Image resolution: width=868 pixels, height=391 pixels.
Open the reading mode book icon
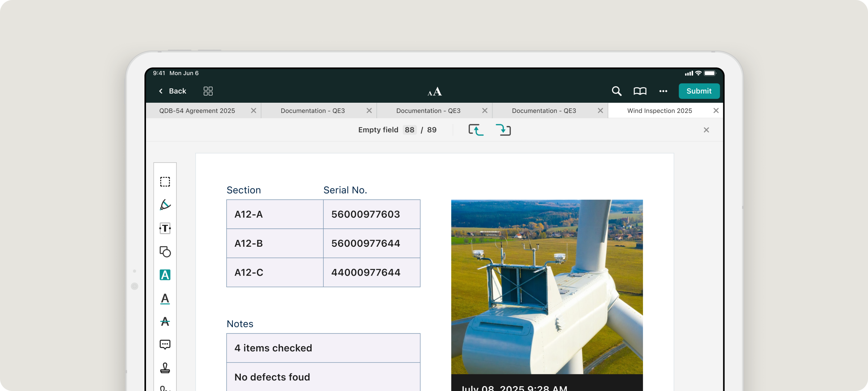coord(640,91)
